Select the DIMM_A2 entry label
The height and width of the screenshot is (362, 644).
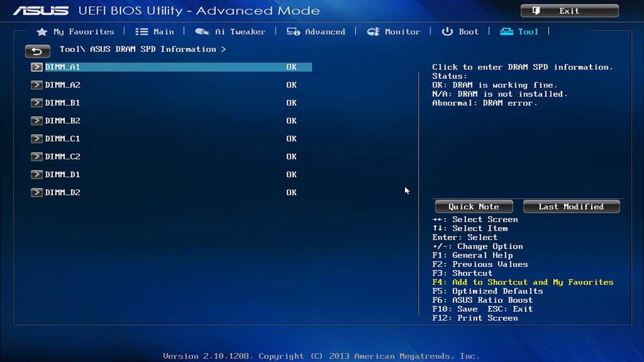(x=62, y=85)
